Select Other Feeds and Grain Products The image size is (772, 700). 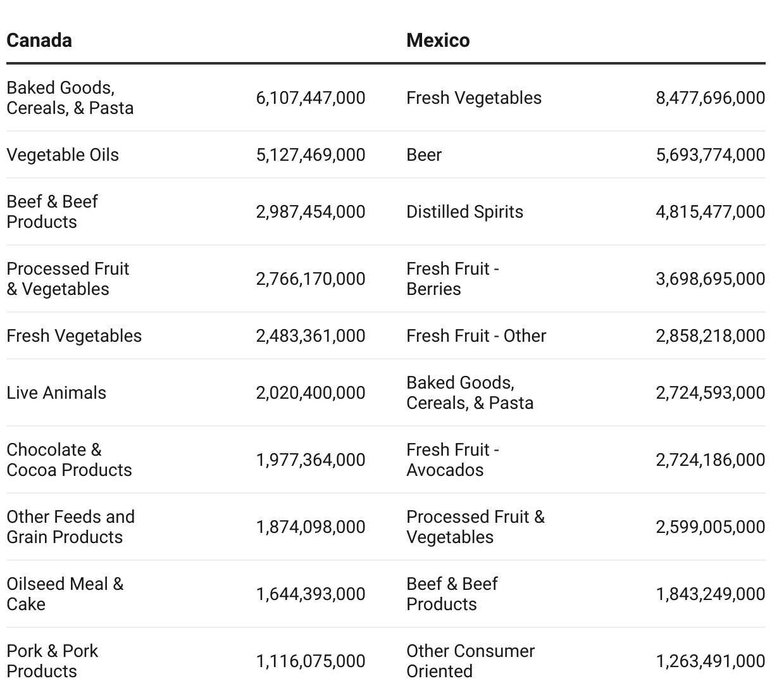(x=70, y=527)
